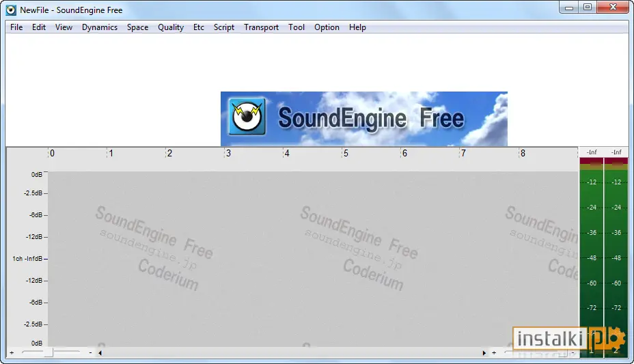
Task: Click the horizontal scrollbar left arrow
Action: [x=100, y=352]
